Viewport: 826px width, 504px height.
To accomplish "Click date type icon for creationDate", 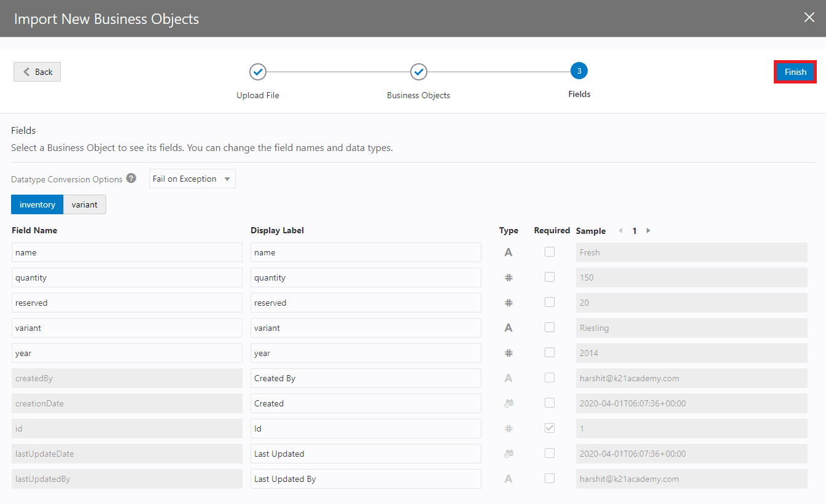I will (x=508, y=403).
